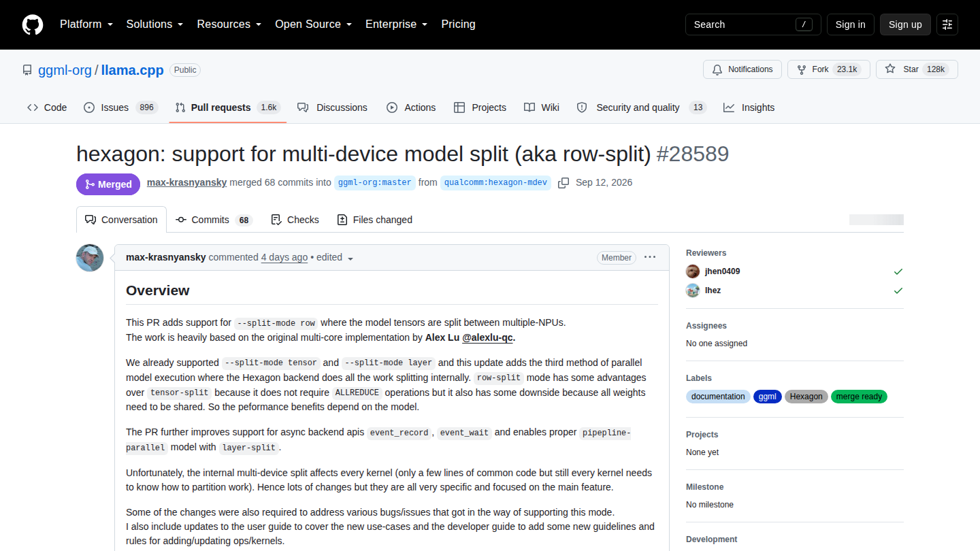Click the Public visibility badge

point(185,70)
